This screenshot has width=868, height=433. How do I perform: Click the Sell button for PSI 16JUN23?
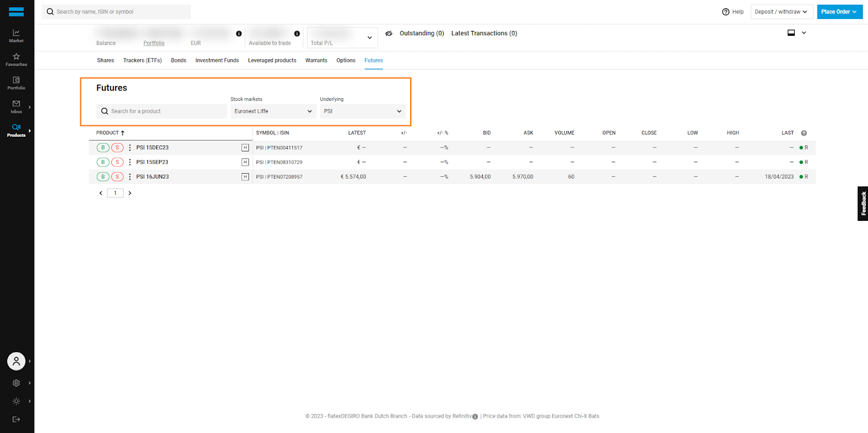pos(117,177)
